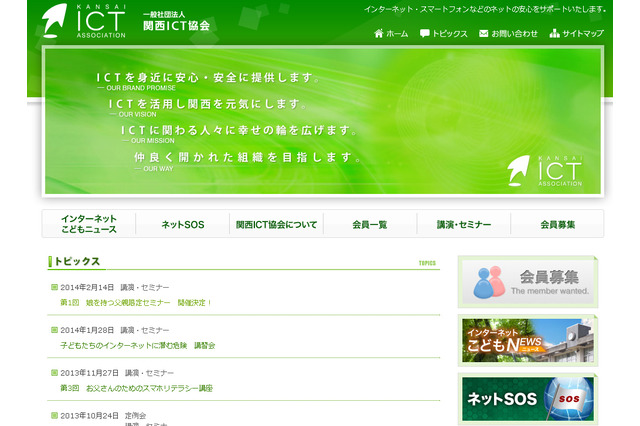Click the header tagline about ネットの安心をサポート
640x426 pixels.
(x=485, y=9)
